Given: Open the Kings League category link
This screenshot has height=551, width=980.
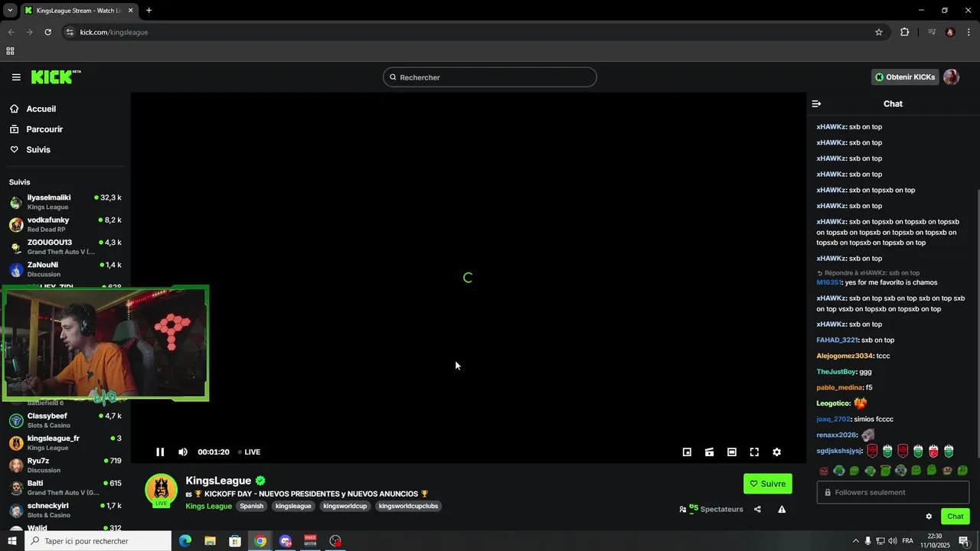Looking at the screenshot, I should [208, 506].
